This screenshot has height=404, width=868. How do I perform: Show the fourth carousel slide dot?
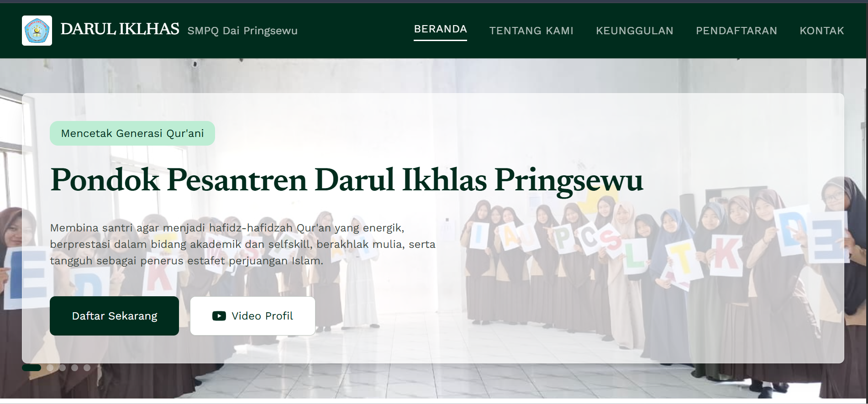75,367
